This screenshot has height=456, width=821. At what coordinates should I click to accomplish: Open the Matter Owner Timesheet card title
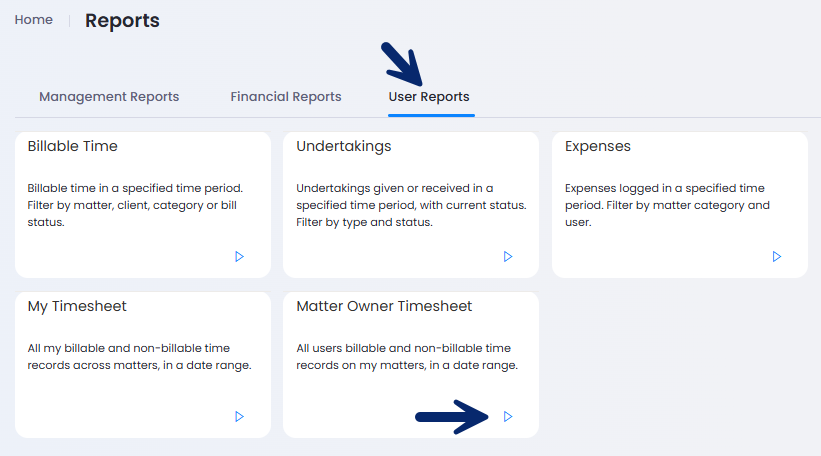(x=384, y=306)
